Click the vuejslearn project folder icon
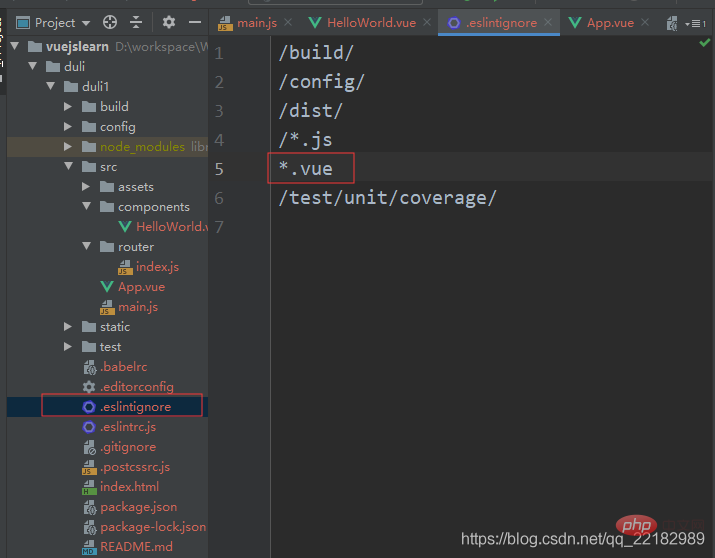Screen dimensions: 715x558 35,46
